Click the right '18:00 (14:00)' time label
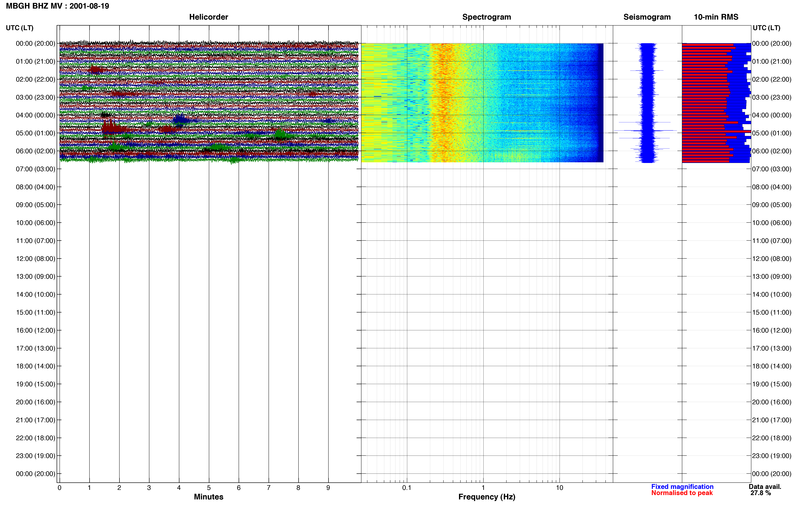The image size is (812, 508). [x=772, y=366]
